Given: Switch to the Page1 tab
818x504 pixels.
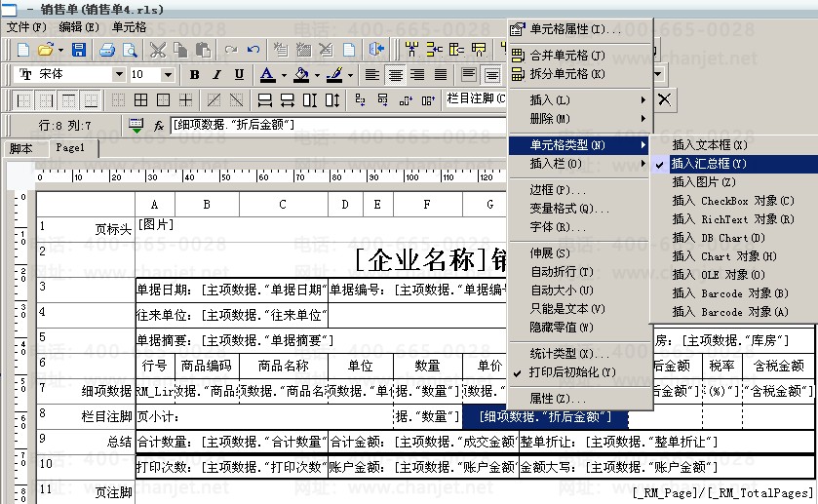Looking at the screenshot, I should click(69, 148).
